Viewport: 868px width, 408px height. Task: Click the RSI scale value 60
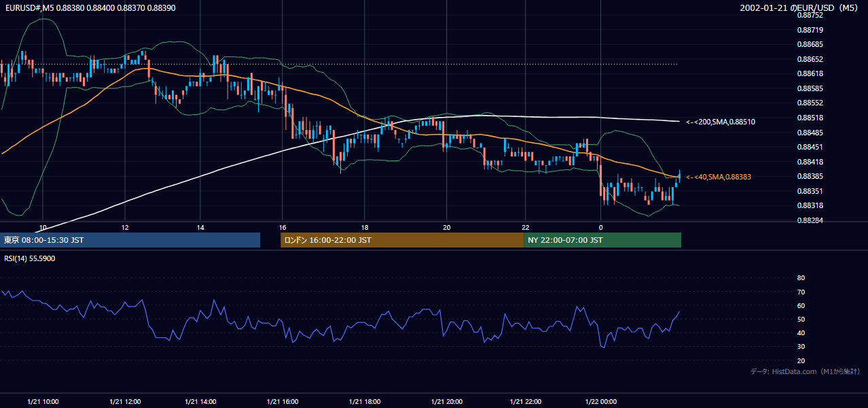[x=801, y=305]
